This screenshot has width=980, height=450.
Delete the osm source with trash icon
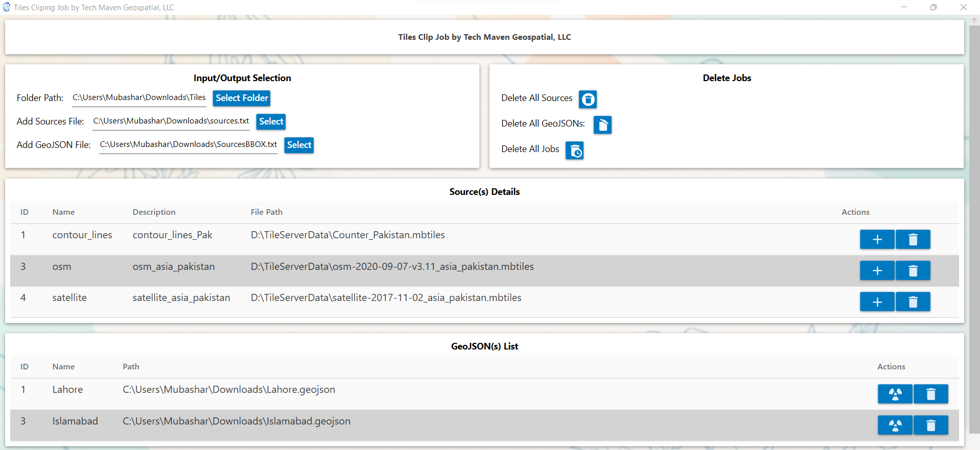coord(913,270)
